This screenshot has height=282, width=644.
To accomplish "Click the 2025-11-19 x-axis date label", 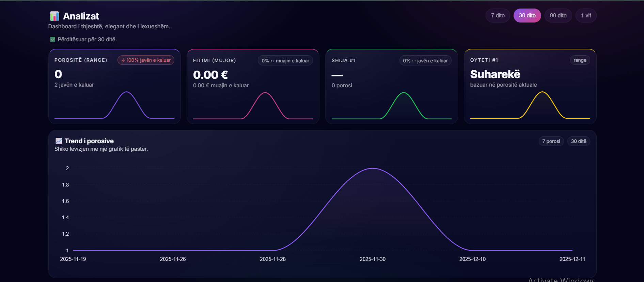I will pyautogui.click(x=73, y=259).
